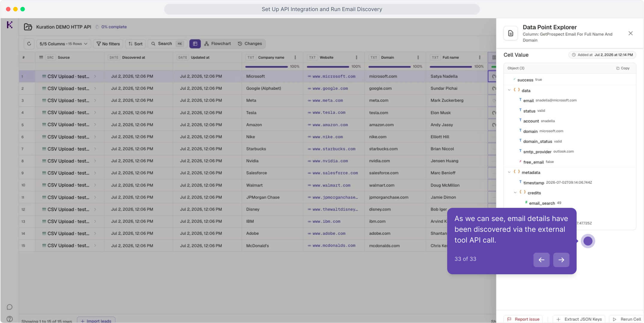Viewport: 644px width, 323px height.
Task: Click Report issue flag button
Action: (523, 319)
